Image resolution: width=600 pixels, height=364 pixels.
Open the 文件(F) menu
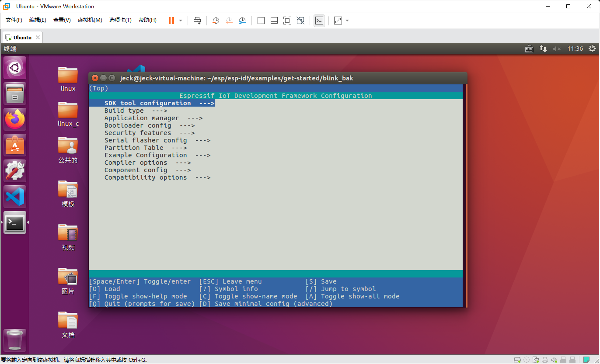pos(14,20)
